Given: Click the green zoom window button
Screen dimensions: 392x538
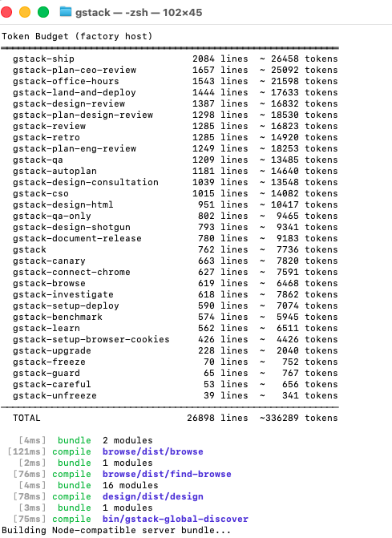Looking at the screenshot, I should coord(43,12).
